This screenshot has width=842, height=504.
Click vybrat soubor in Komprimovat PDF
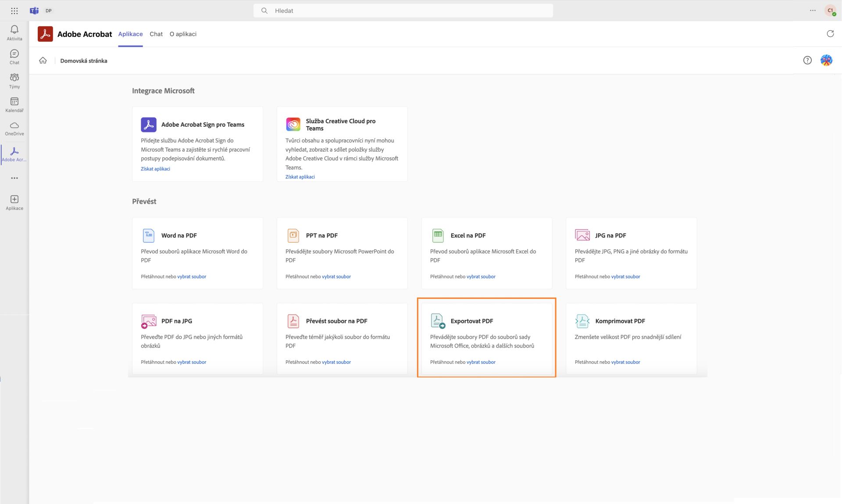coord(626,362)
